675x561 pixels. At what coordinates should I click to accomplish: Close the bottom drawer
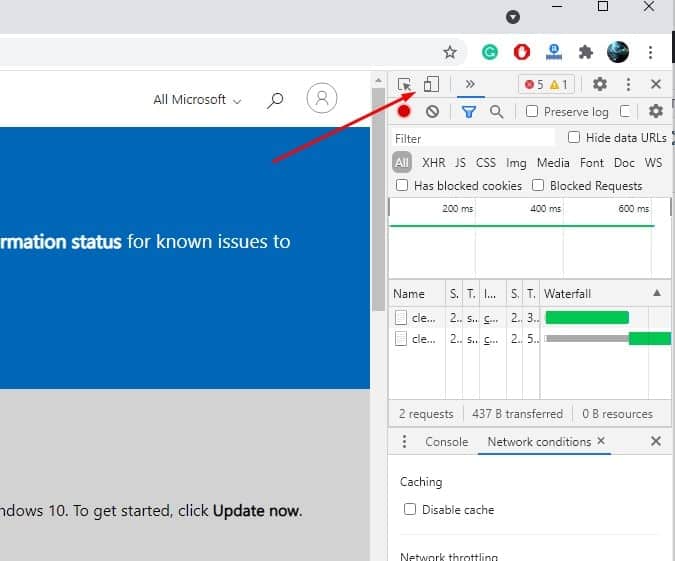pos(656,441)
